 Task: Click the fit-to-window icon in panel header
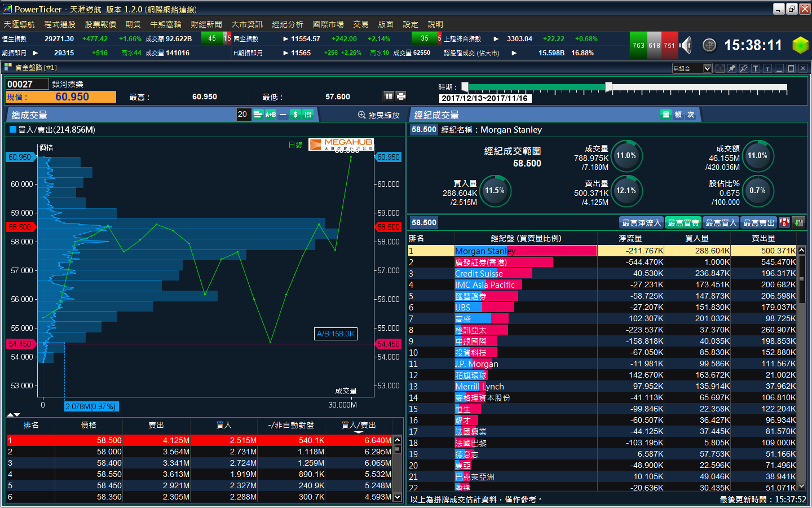point(720,68)
